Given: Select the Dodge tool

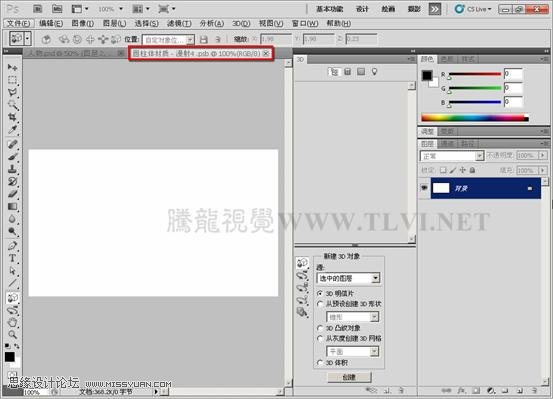Looking at the screenshot, I should [x=12, y=231].
